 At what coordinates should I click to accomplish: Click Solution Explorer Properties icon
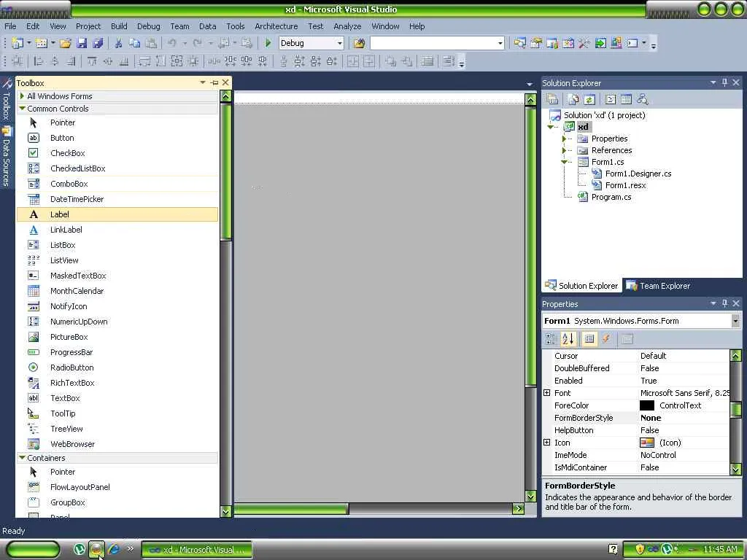point(552,99)
